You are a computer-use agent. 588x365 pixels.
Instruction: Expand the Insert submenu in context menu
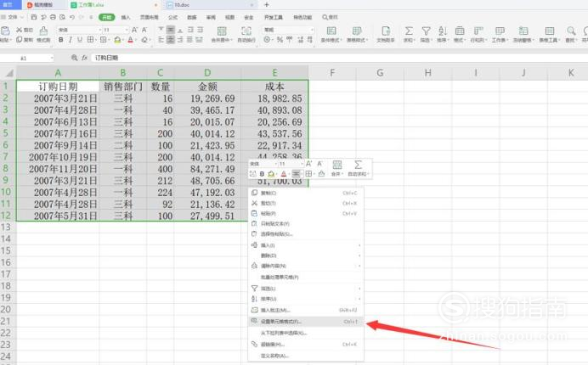pyautogui.click(x=359, y=245)
